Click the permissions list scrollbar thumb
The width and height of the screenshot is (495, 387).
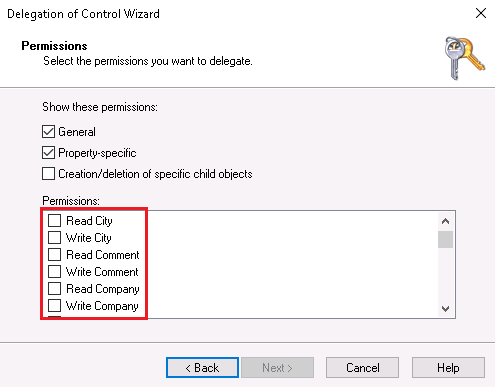[x=445, y=239]
